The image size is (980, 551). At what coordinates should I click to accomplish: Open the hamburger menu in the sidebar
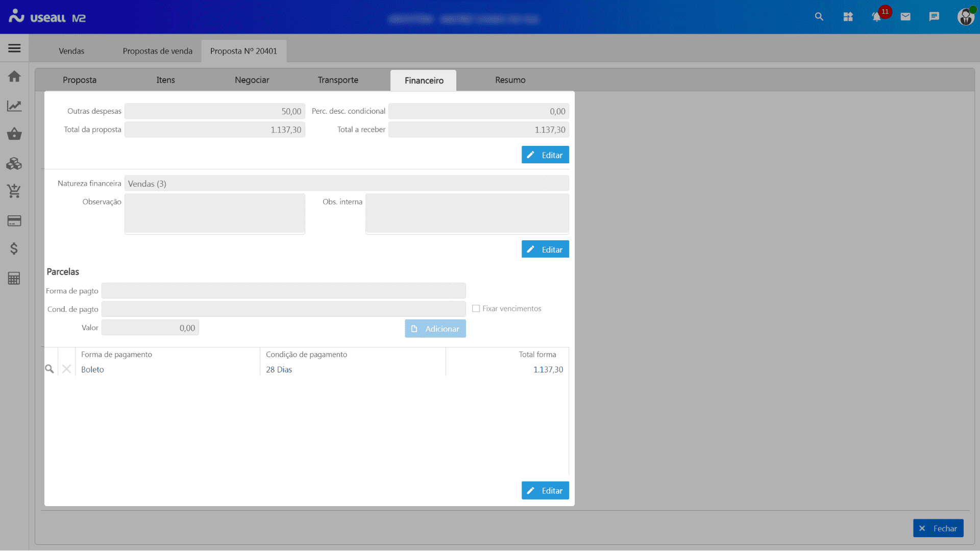(x=14, y=48)
